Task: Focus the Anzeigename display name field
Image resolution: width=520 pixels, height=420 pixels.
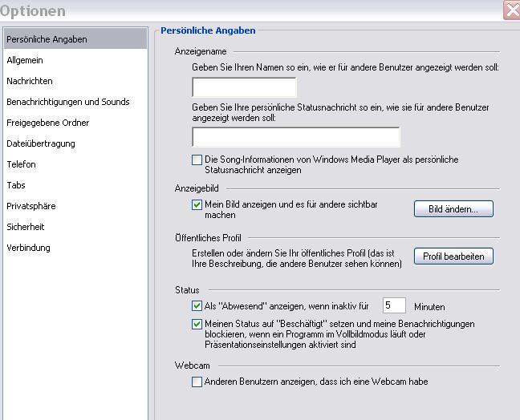Action: [x=244, y=87]
